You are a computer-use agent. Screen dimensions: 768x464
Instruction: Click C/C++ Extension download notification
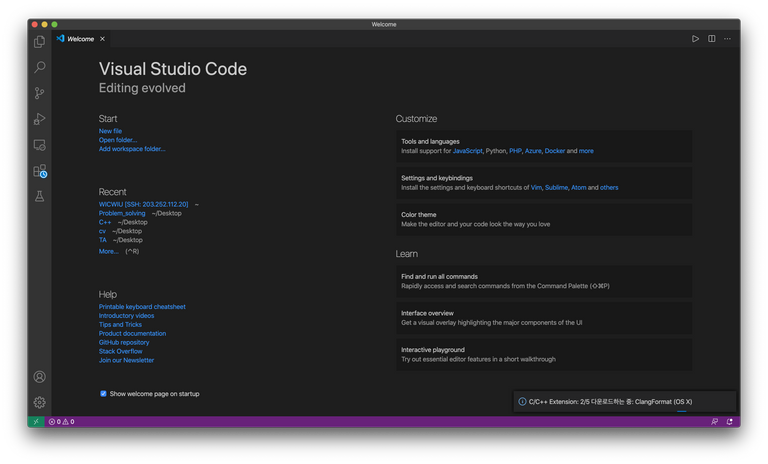pos(624,401)
